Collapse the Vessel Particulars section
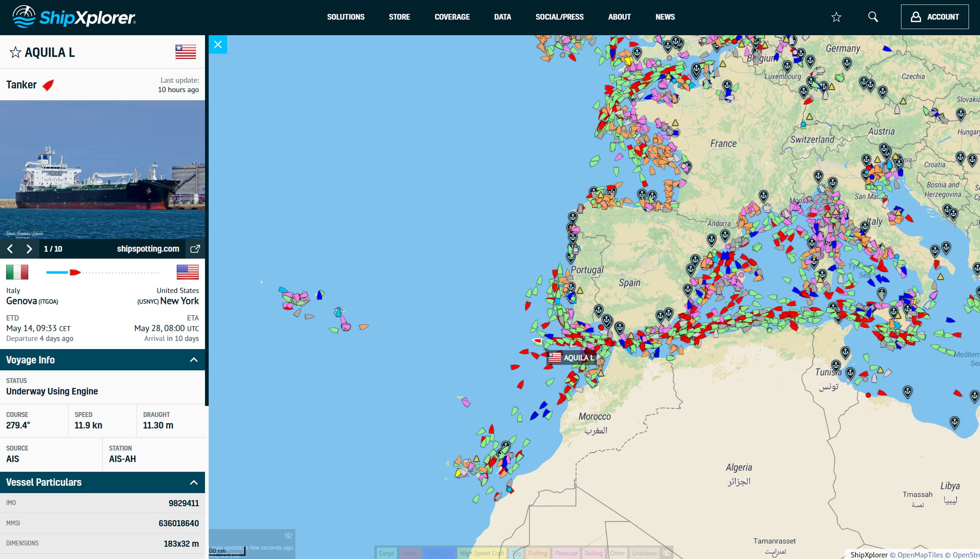Image resolution: width=980 pixels, height=559 pixels. [x=194, y=482]
